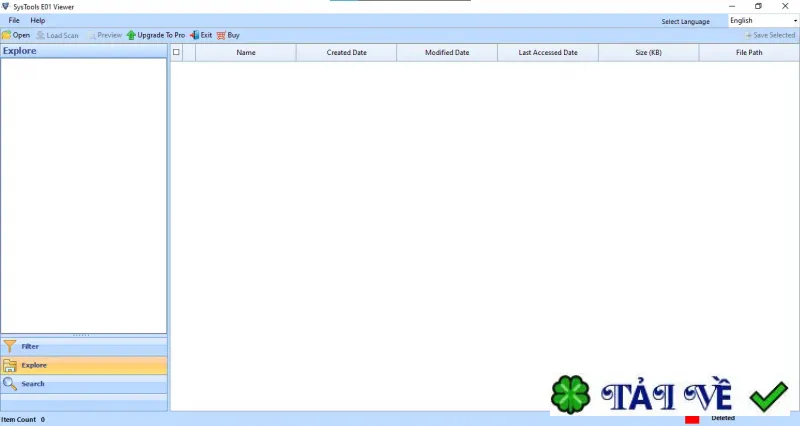Click the Preview toolbar icon

[91, 35]
